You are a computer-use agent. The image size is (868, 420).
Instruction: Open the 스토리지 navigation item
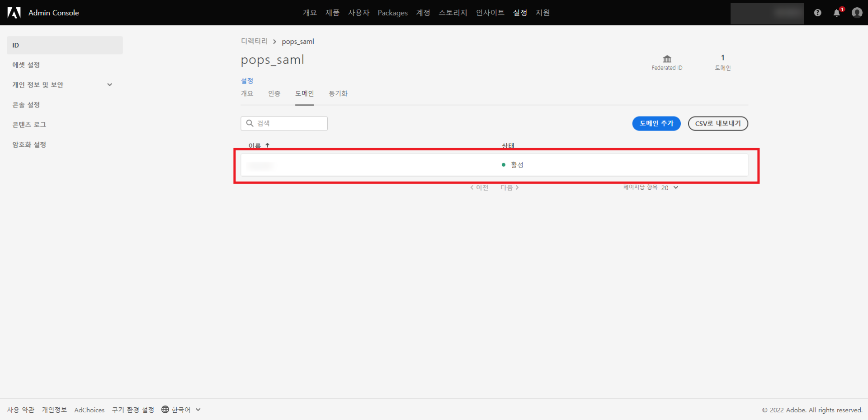[453, 13]
